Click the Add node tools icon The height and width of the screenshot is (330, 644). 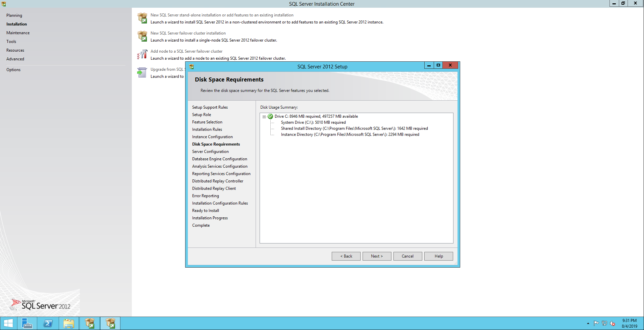coord(142,54)
